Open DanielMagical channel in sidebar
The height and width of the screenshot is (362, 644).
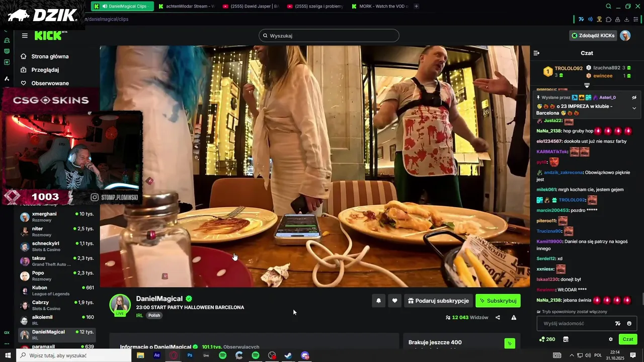coord(57,335)
